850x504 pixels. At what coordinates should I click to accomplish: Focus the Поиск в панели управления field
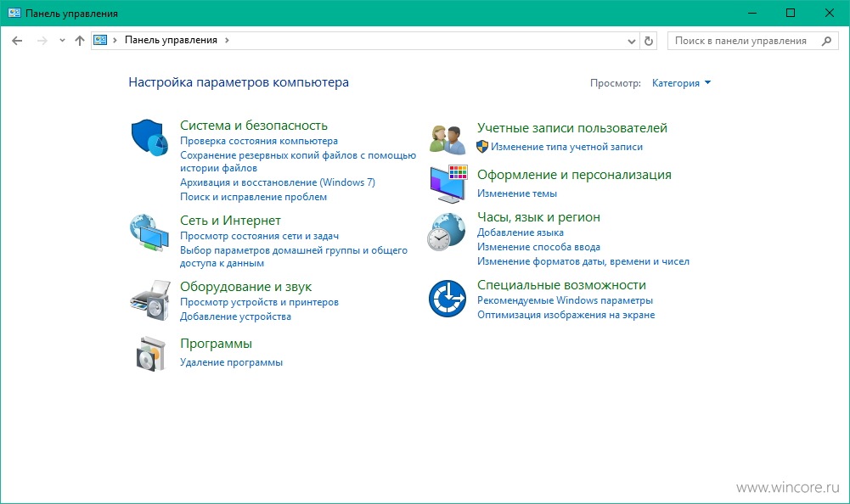click(x=752, y=41)
